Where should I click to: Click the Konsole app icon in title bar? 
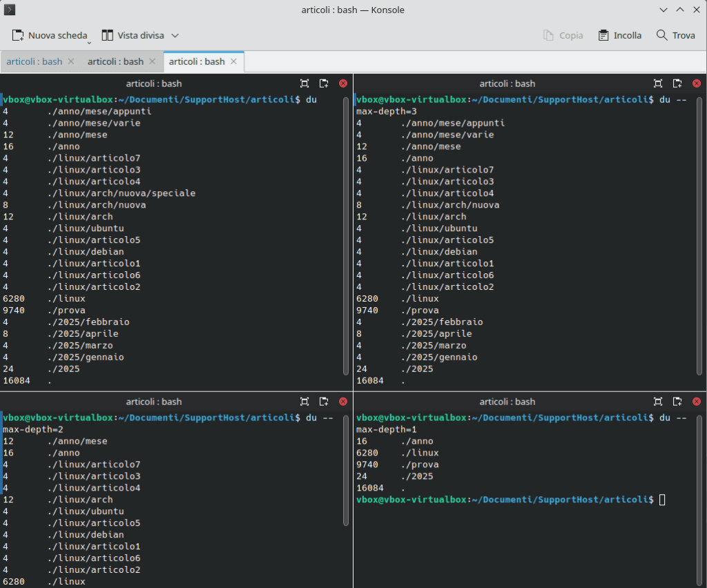click(x=10, y=10)
